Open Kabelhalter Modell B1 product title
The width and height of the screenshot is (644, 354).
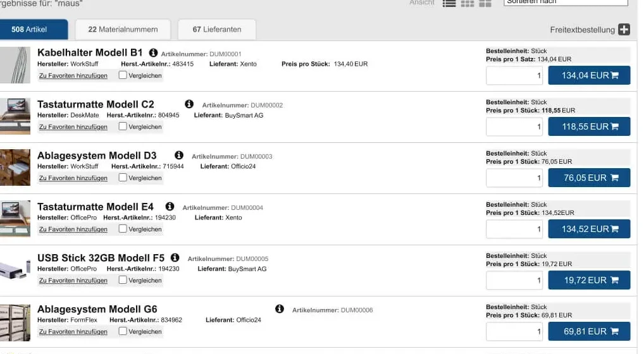point(90,52)
